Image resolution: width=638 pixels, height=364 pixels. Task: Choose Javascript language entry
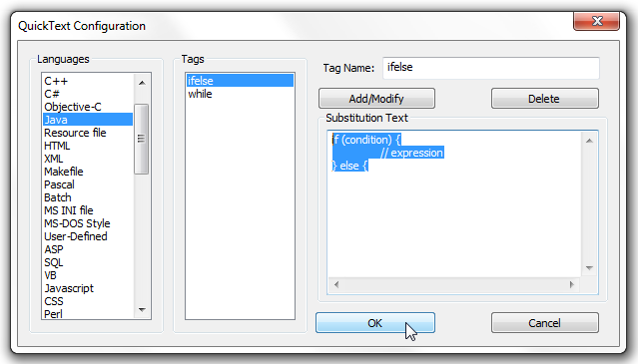coord(88,288)
